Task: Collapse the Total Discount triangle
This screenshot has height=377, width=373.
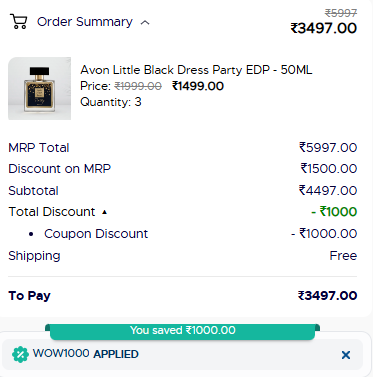Action: (x=104, y=212)
